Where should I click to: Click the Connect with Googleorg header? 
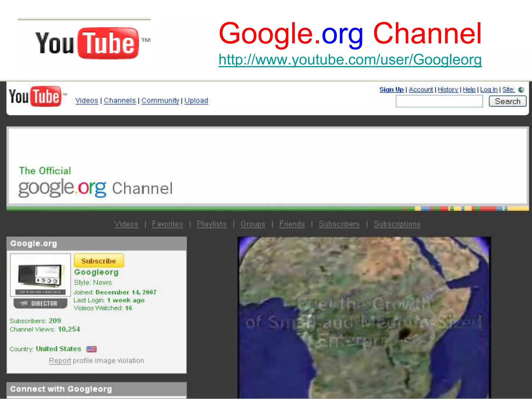pos(96,389)
